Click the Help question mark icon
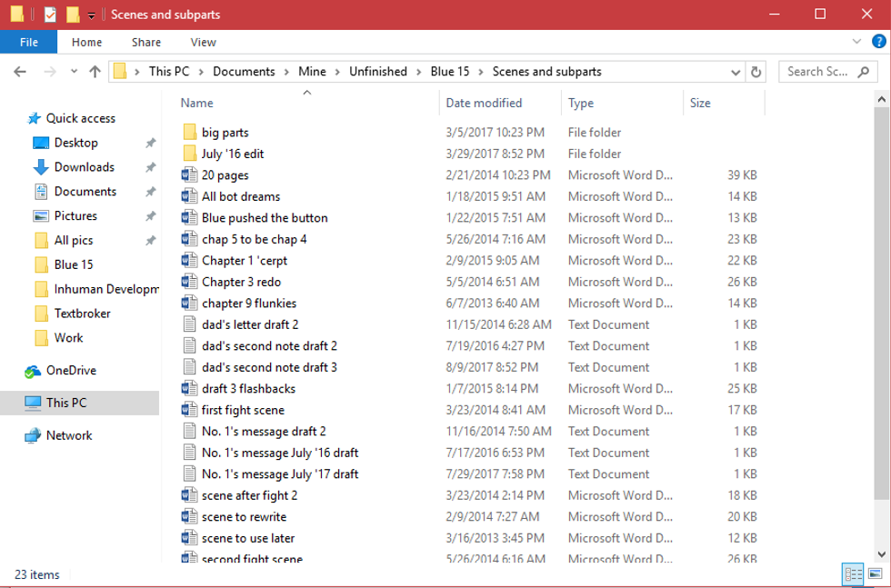This screenshot has width=891, height=588. tap(878, 42)
